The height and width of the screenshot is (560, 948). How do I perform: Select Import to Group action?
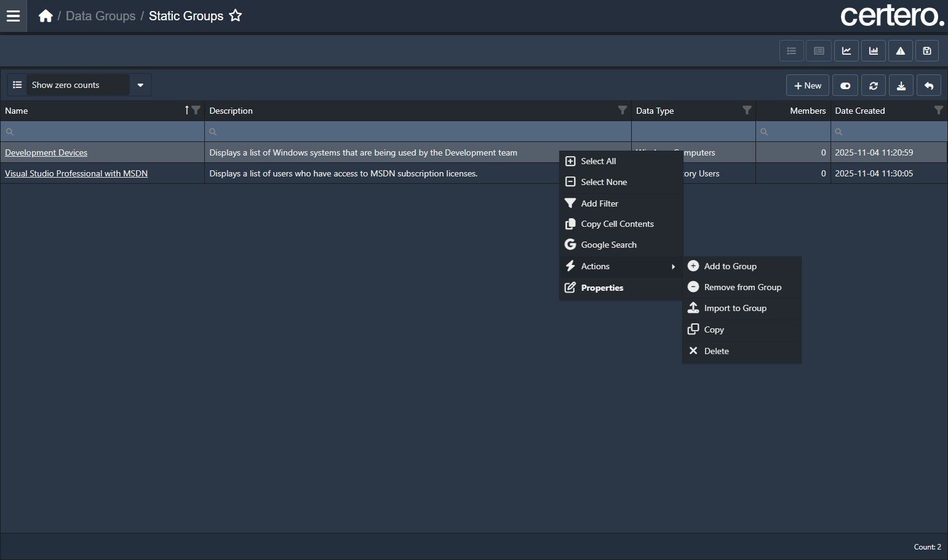[741, 308]
